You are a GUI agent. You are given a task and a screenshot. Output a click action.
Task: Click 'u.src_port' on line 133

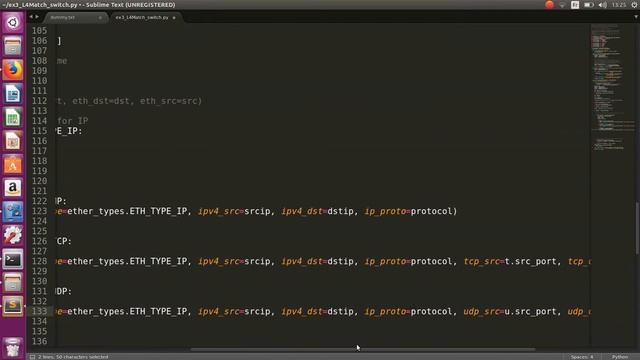click(530, 311)
